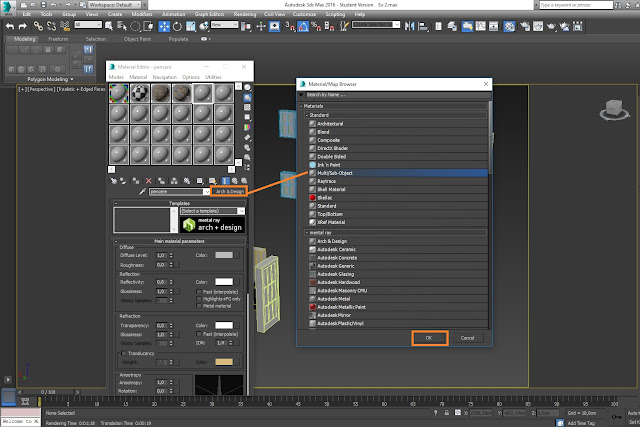
Task: Enable Highlights+FG only checkbox
Action: (x=199, y=299)
